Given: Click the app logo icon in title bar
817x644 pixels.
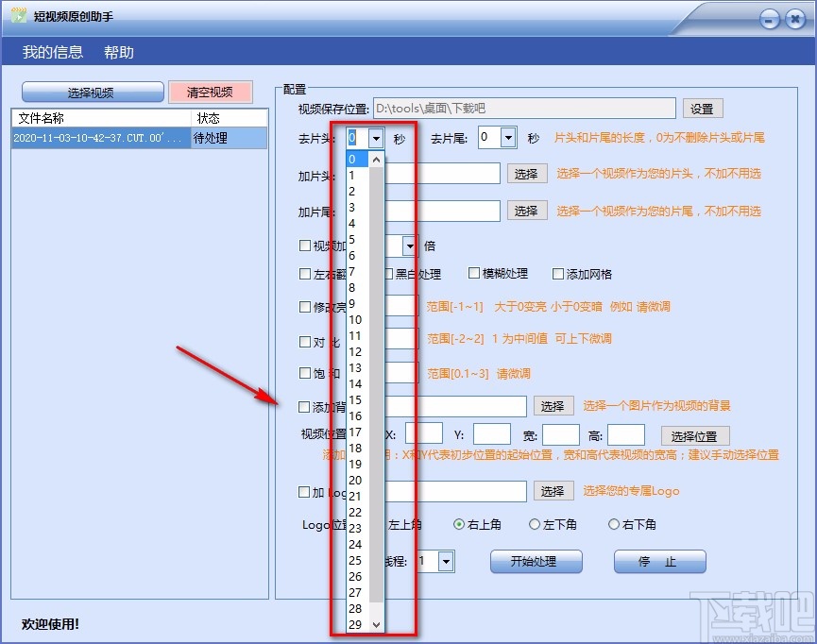Looking at the screenshot, I should click(19, 16).
